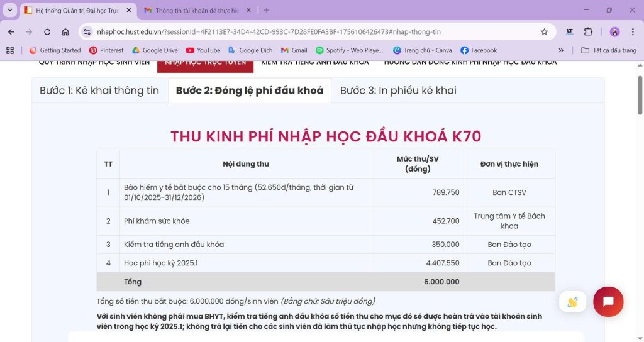Click the THU KINH PHÍ NHẬP HỌC heading

pos(326,136)
